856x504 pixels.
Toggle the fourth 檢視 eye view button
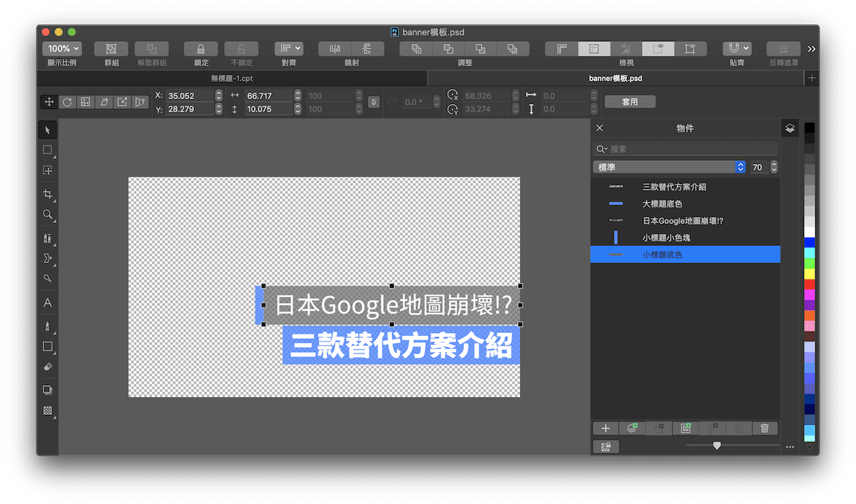tap(658, 48)
